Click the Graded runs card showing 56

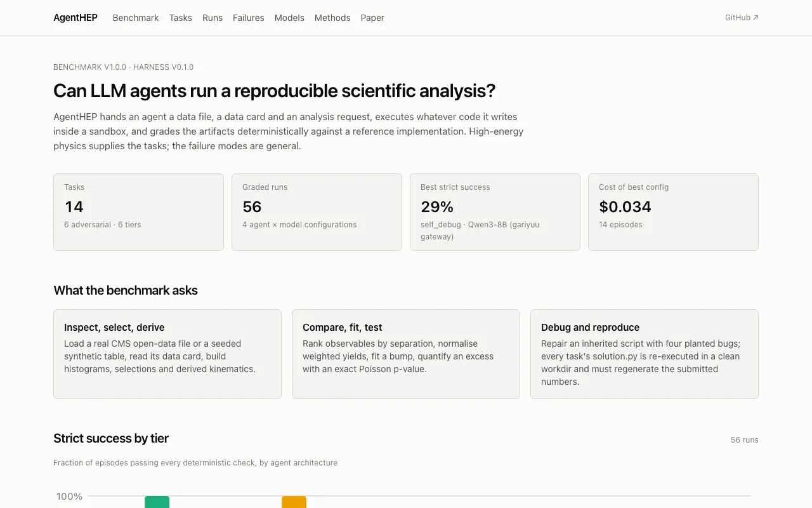[x=317, y=212]
